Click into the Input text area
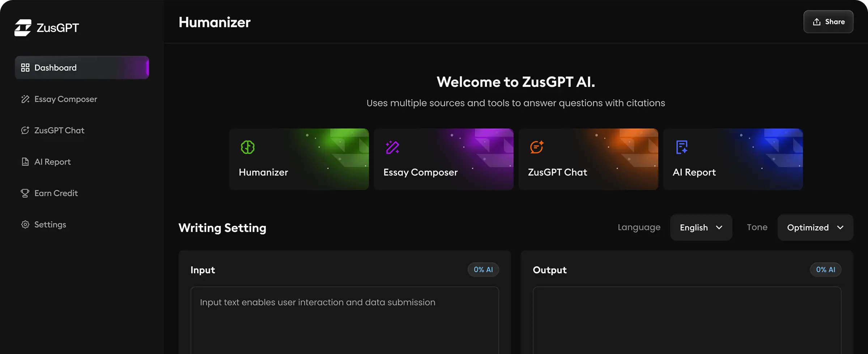Viewport: 868px width, 354px height. point(344,319)
